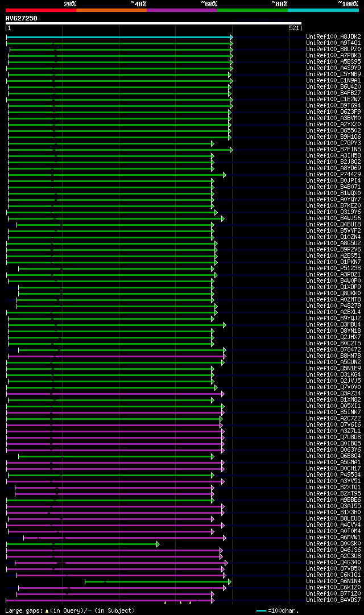Select the UniRef100_Q3MBU4 label
The width and height of the screenshot is (364, 615).
tap(333, 325)
